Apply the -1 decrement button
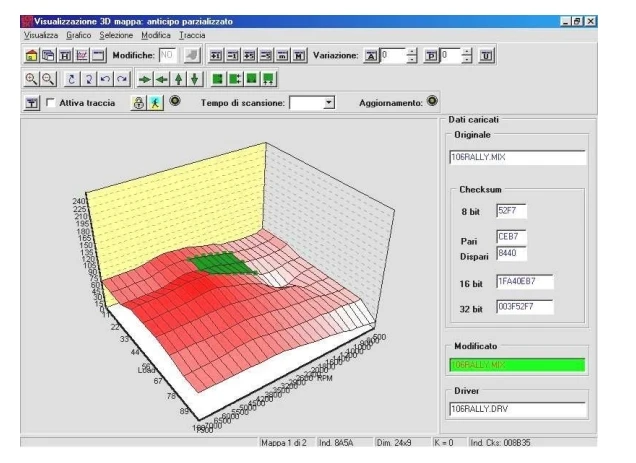636x463 pixels. (232, 55)
